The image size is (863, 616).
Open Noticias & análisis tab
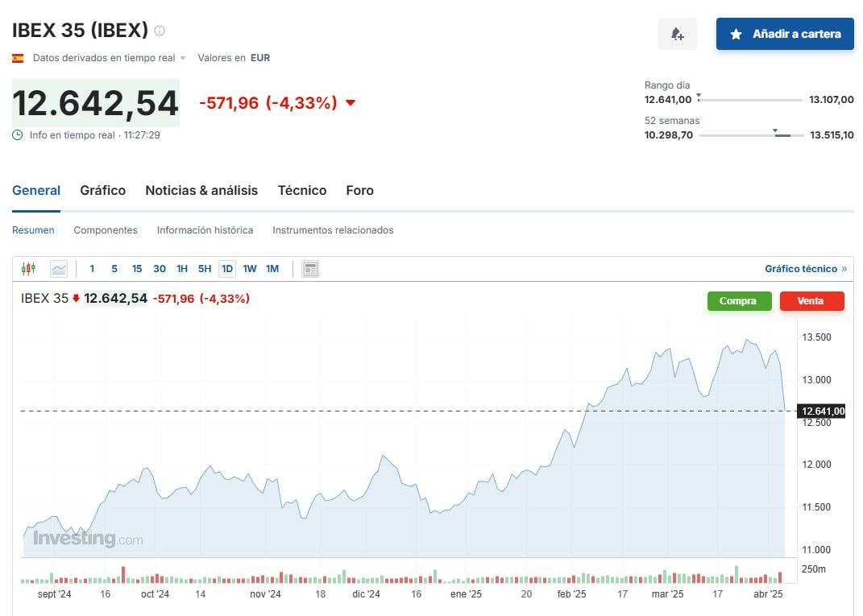point(201,190)
